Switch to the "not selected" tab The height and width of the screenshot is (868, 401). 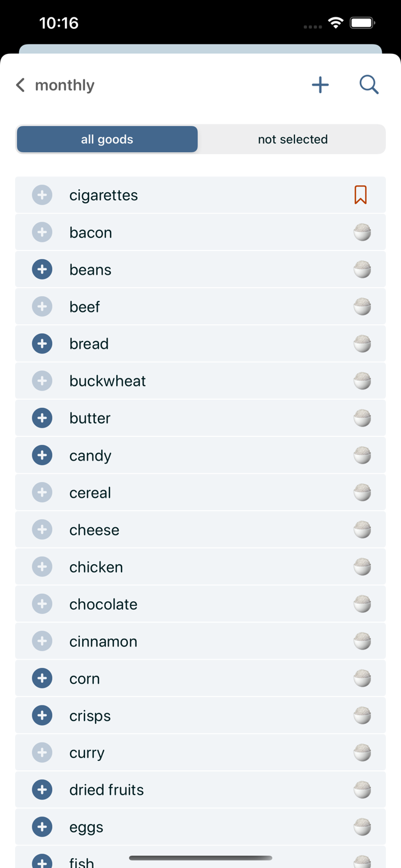coord(292,139)
